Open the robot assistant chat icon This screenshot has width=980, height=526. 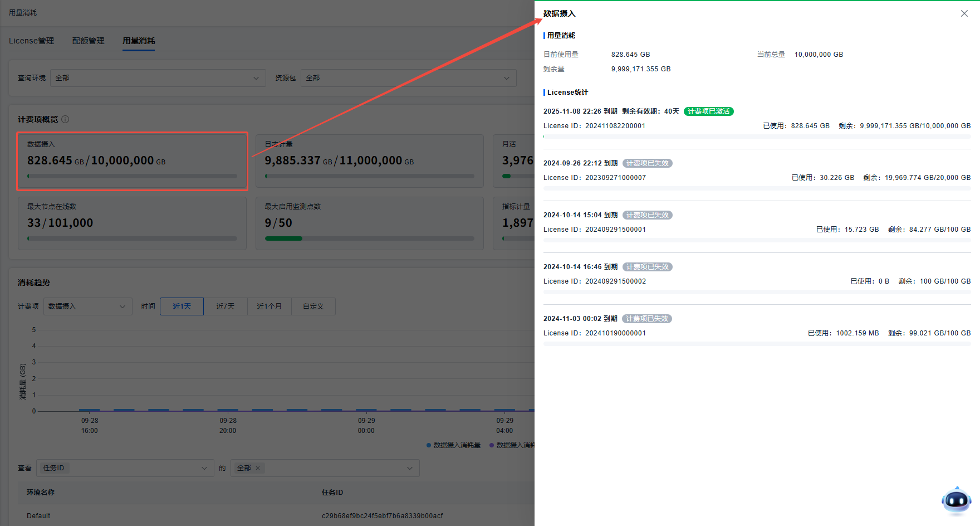click(x=956, y=501)
